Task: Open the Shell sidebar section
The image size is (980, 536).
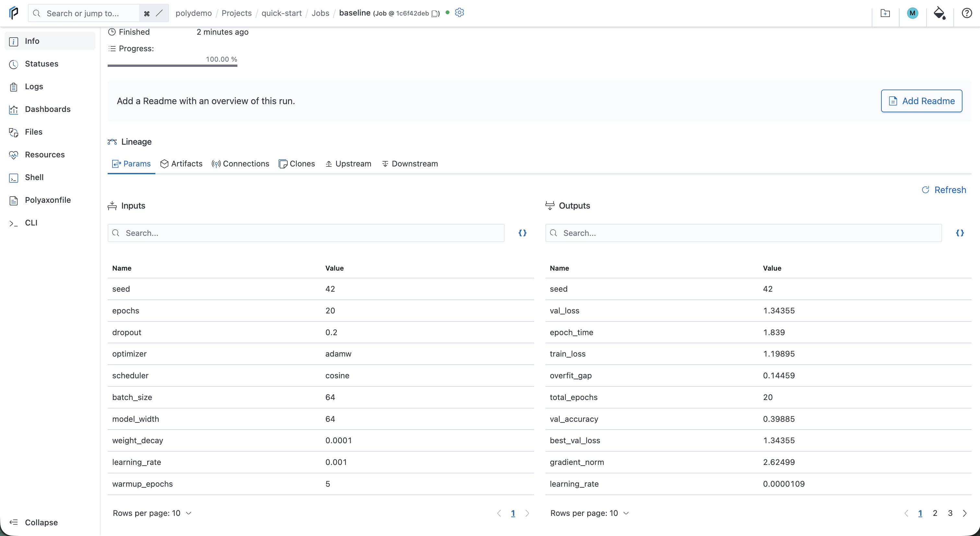Action: pos(50,177)
